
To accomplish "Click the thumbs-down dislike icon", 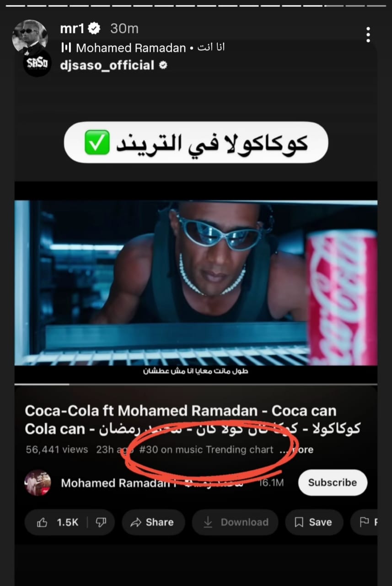I will 101,522.
